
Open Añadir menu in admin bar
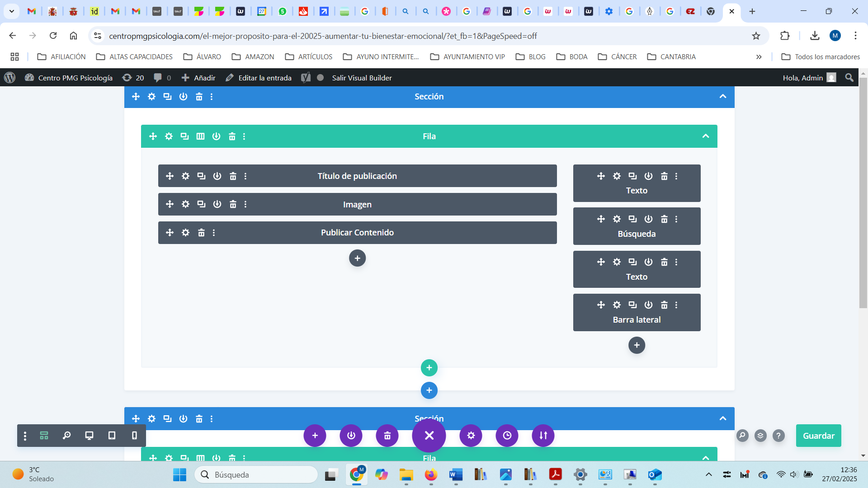point(198,78)
